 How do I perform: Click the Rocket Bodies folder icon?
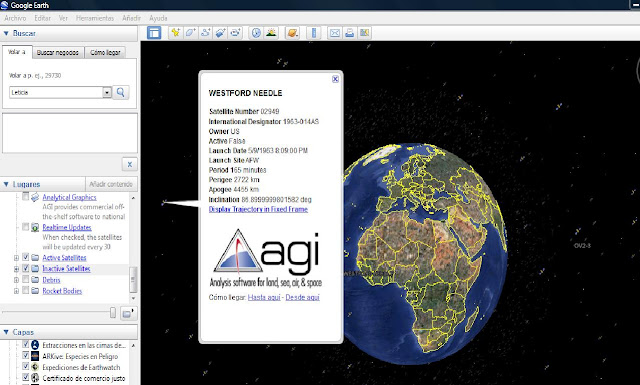35,291
